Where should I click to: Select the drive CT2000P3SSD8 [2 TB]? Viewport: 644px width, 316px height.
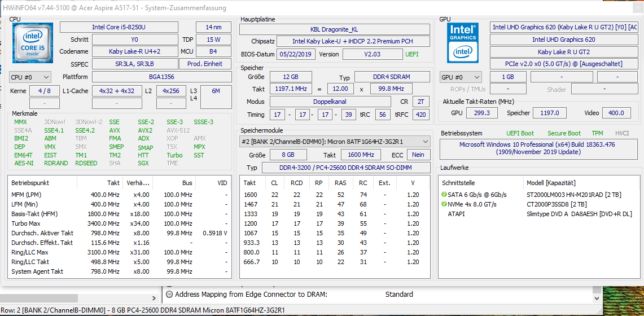point(557,204)
